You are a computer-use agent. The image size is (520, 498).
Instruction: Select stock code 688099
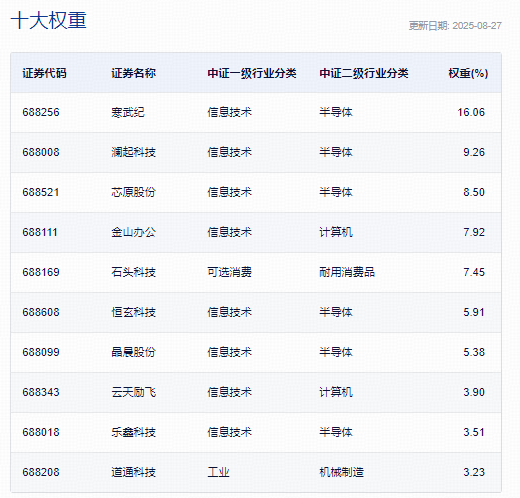(41, 352)
